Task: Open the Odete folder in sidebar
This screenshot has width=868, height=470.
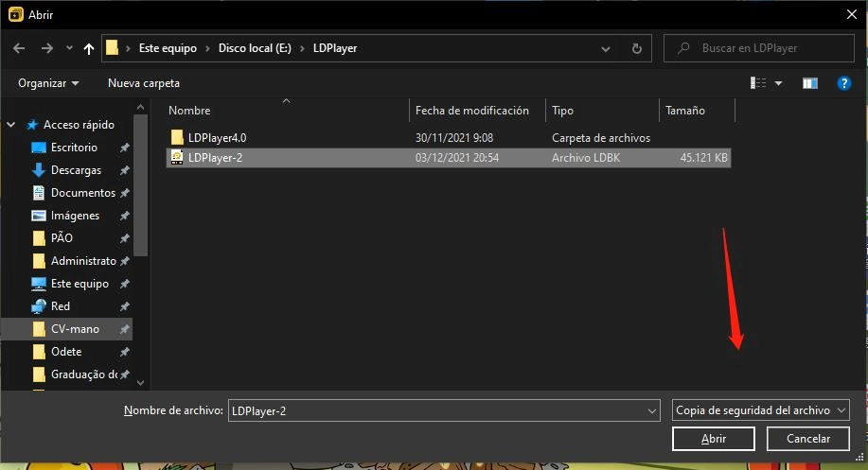Action: click(66, 352)
